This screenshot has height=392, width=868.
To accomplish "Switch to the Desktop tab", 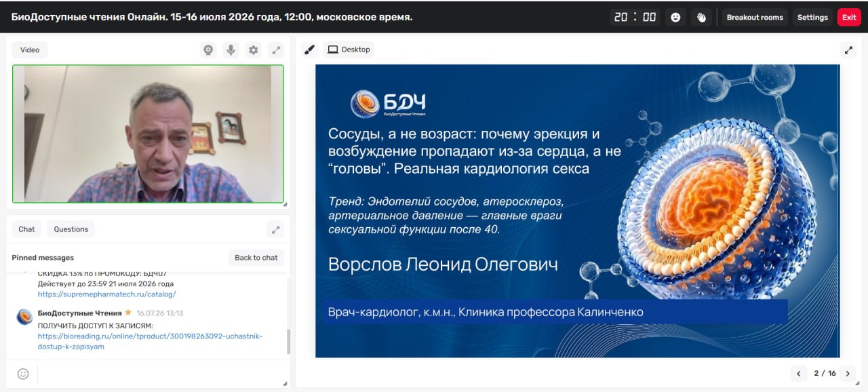I will click(x=349, y=50).
